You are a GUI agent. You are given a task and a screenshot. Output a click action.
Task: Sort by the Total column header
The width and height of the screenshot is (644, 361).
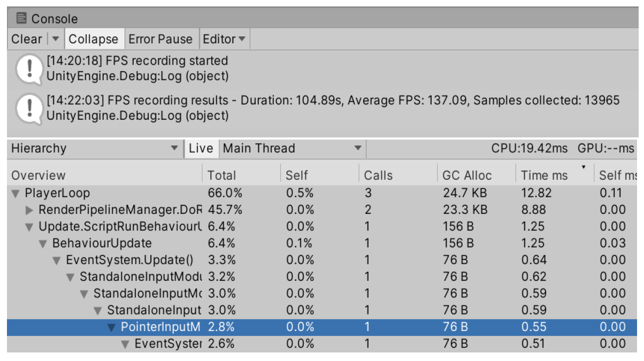[221, 175]
